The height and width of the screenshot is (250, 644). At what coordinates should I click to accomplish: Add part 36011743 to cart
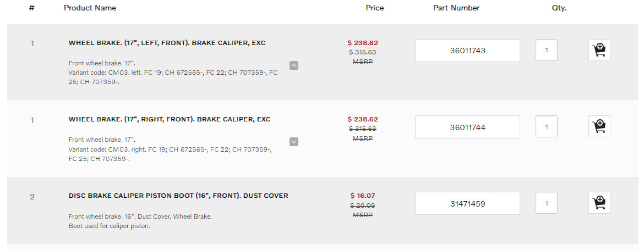(599, 51)
